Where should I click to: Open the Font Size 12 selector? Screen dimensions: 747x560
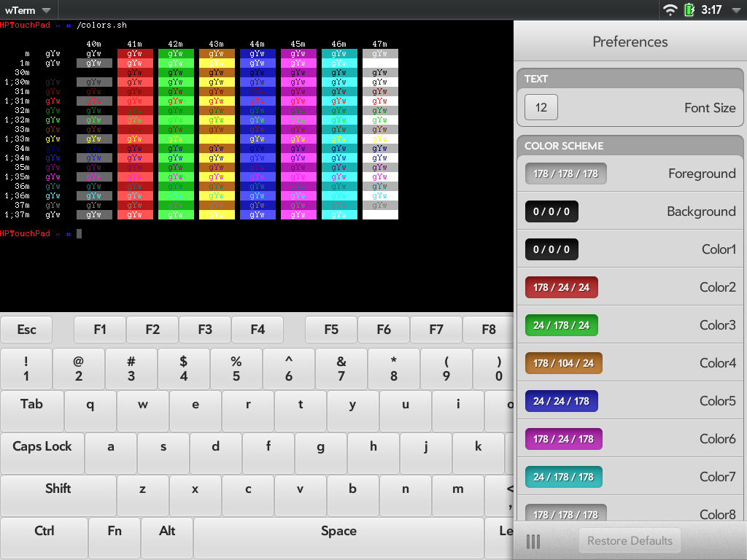(541, 107)
